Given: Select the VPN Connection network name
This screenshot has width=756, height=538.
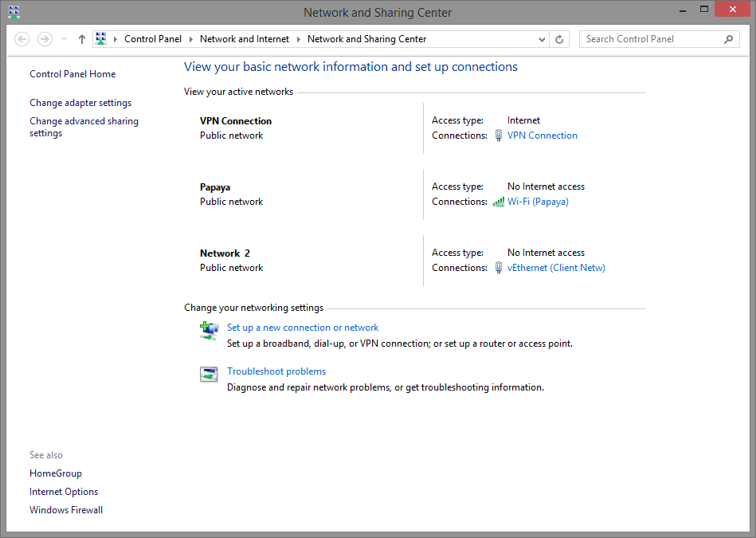Looking at the screenshot, I should point(236,121).
